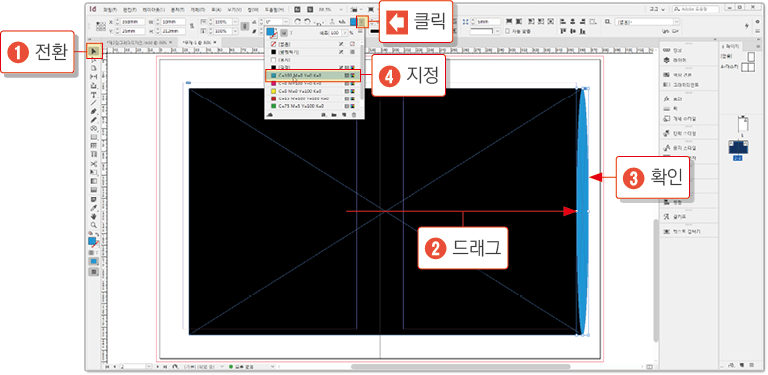Select the Direct Selection tool

click(94, 59)
